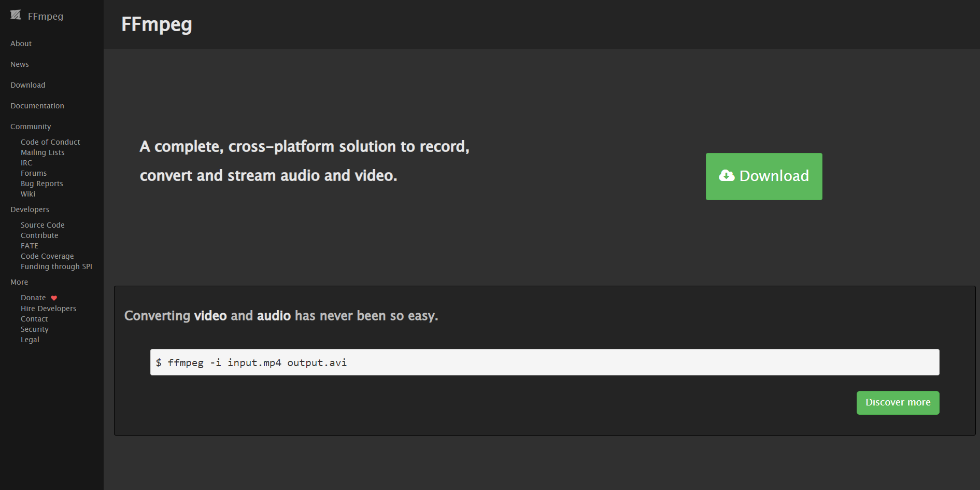The image size is (980, 490).
Task: Click the red heart icon beside Donate
Action: 54,298
